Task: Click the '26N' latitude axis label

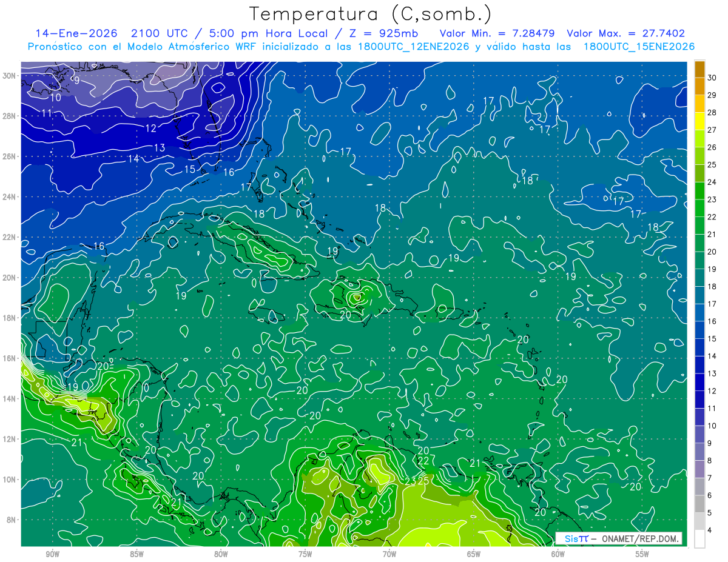Action: point(10,156)
